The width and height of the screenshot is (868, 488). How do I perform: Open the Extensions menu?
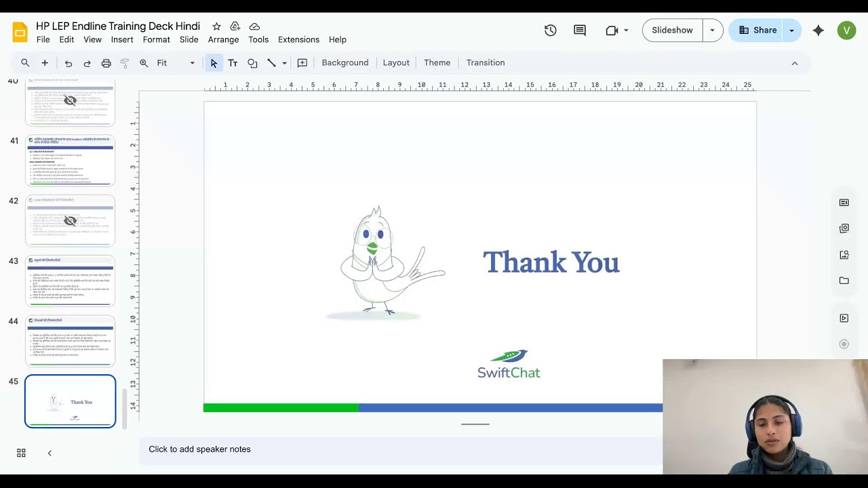pyautogui.click(x=298, y=40)
